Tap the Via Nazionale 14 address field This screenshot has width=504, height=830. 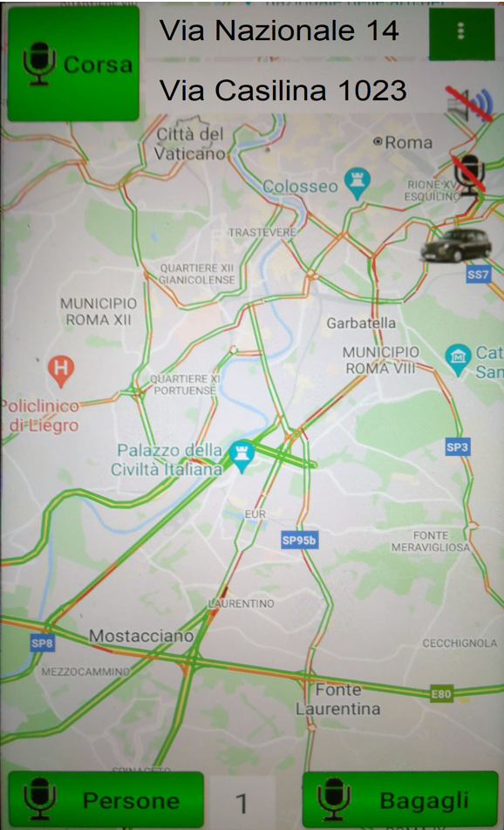(x=286, y=31)
